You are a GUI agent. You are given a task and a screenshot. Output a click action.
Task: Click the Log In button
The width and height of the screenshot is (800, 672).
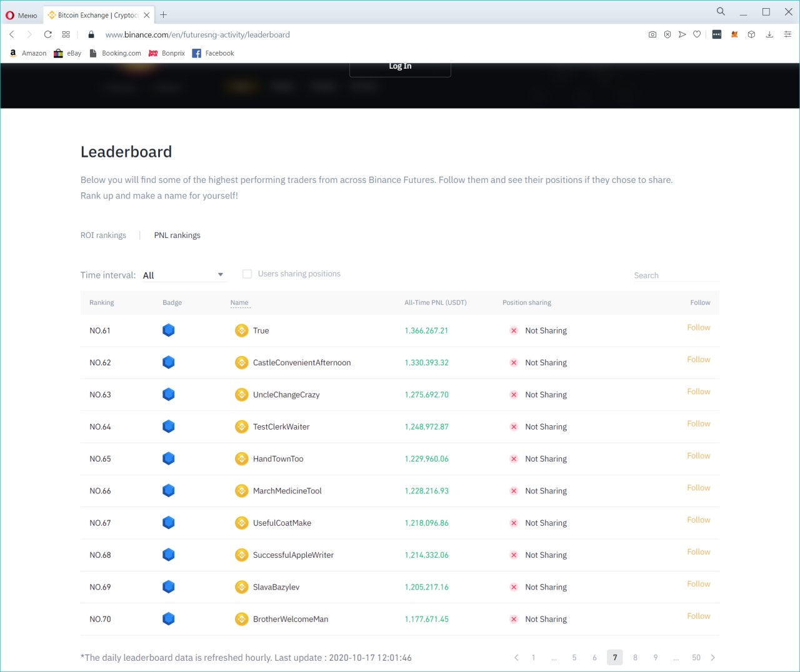400,67
